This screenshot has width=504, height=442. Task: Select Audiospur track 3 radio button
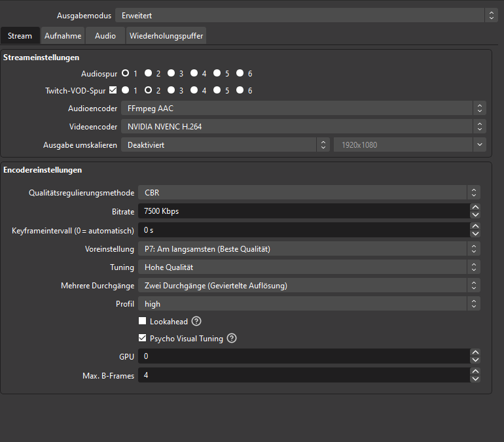[171, 73]
